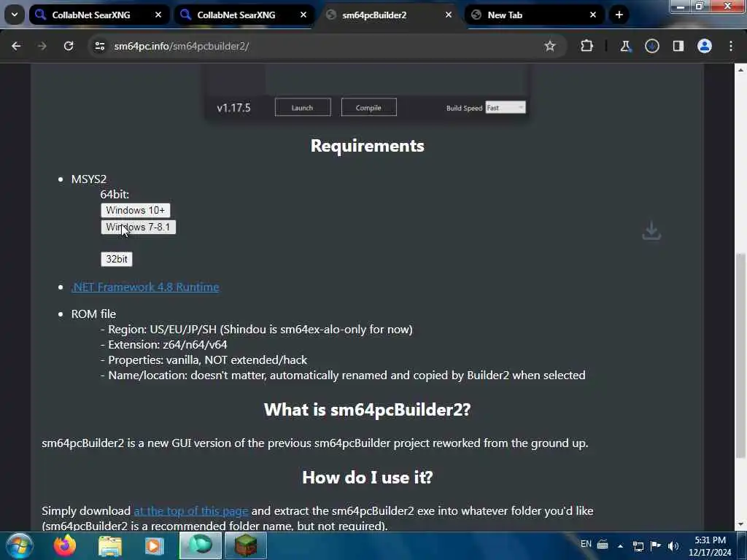Follow the 'at the top of this page' link
The width and height of the screenshot is (747, 560).
(x=191, y=511)
